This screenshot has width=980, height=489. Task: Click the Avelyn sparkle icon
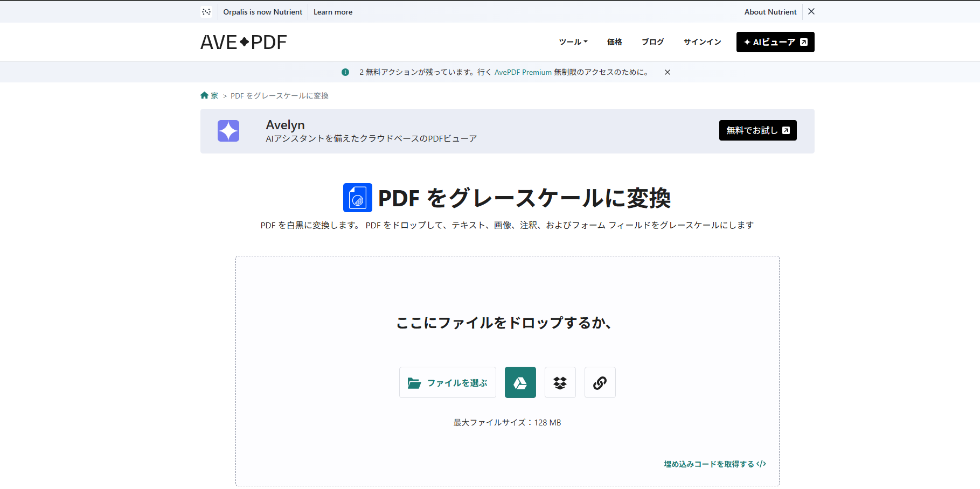point(228,131)
